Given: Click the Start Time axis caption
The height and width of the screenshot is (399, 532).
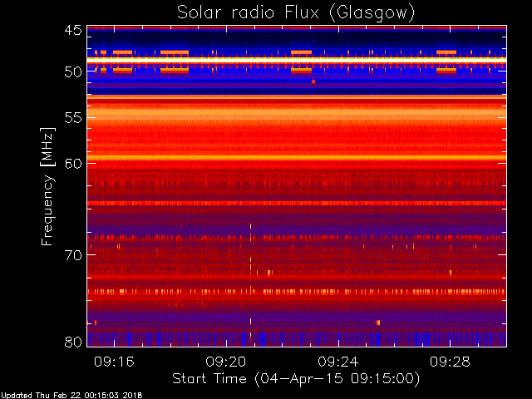Looking at the screenshot, I should pos(296,379).
